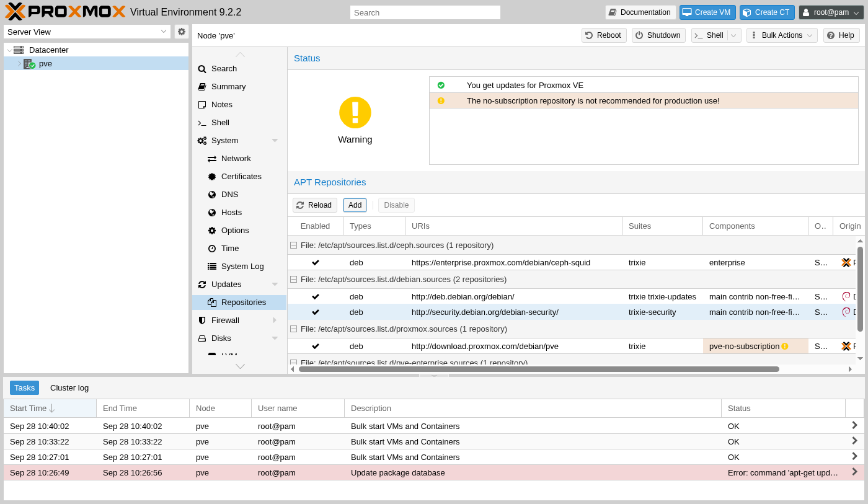Click the Options gear icon
Screen dimensions: 868x504
(x=212, y=231)
